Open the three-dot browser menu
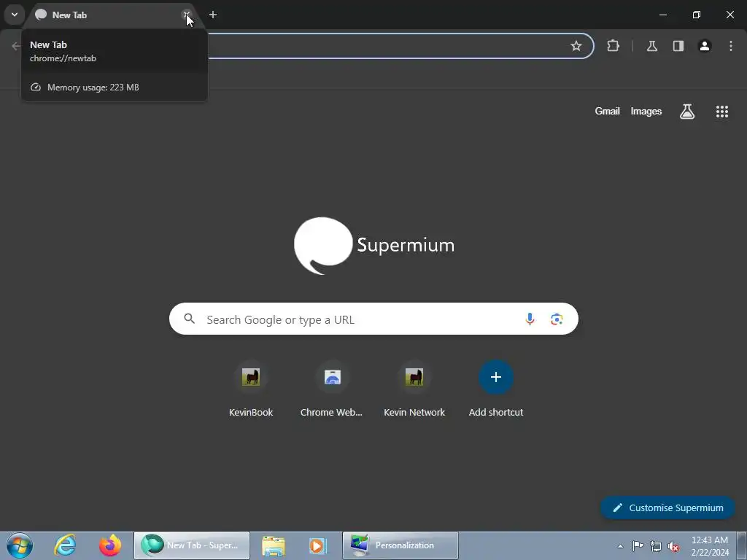 [731, 46]
